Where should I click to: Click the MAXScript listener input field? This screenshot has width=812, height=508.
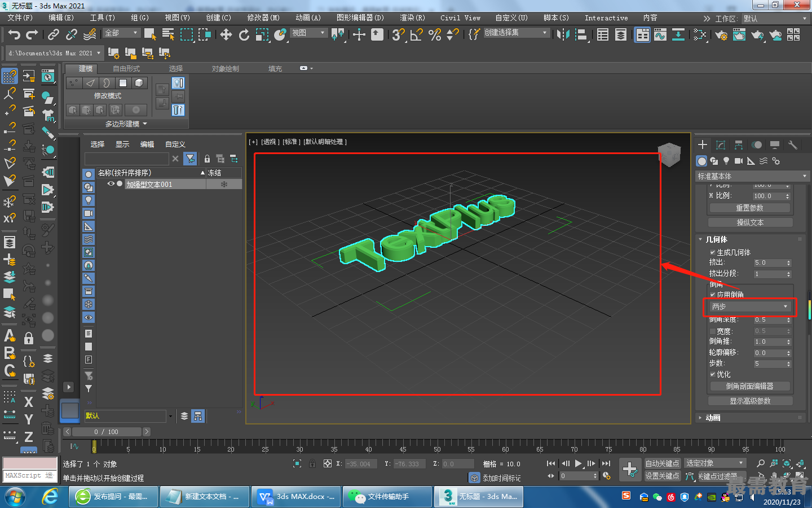click(x=29, y=476)
